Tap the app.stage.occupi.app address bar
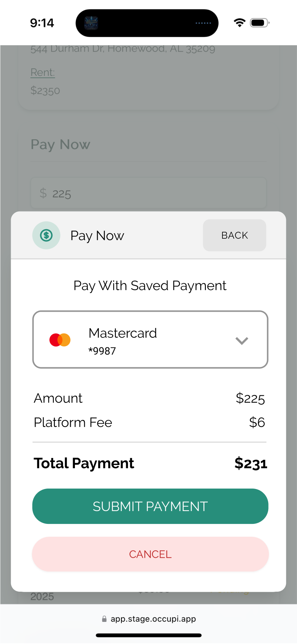 (x=149, y=619)
